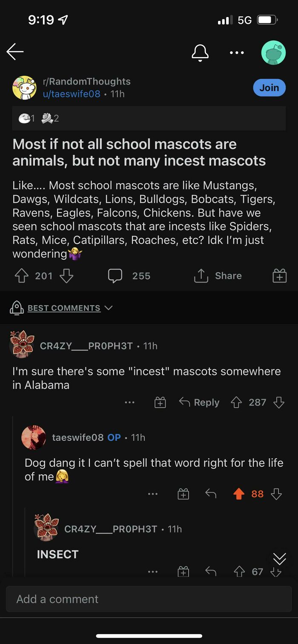This screenshot has width=298, height=644.
Task: Reply to taeswife08's comment with arrow icon
Action: click(211, 494)
